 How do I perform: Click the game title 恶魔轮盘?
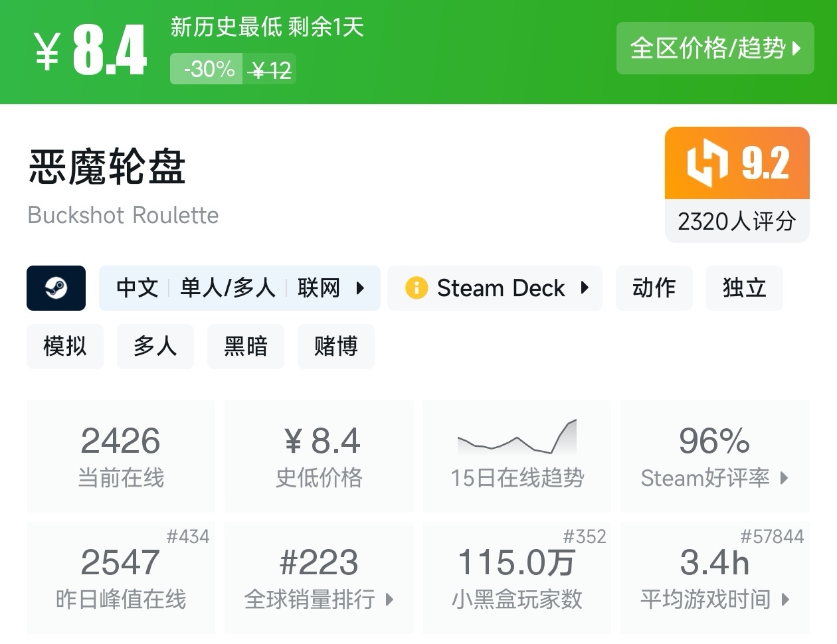point(107,167)
